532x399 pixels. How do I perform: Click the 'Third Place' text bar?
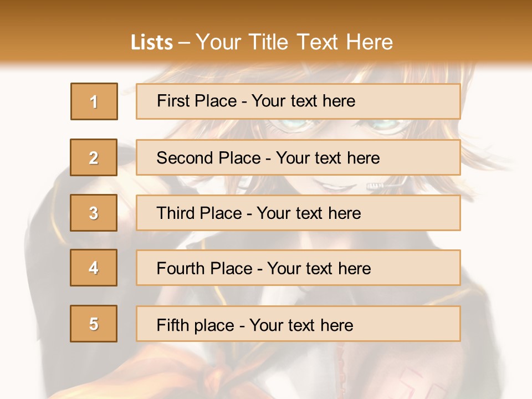point(298,213)
